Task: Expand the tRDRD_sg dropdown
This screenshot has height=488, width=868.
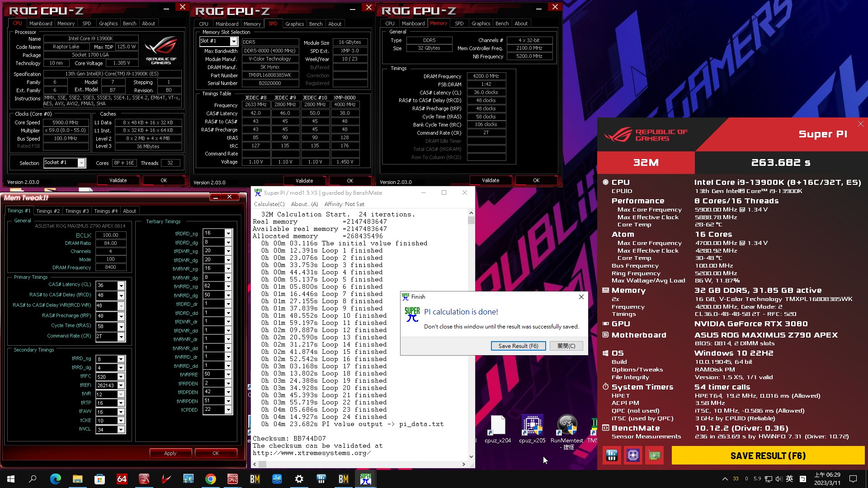Action: pos(228,233)
